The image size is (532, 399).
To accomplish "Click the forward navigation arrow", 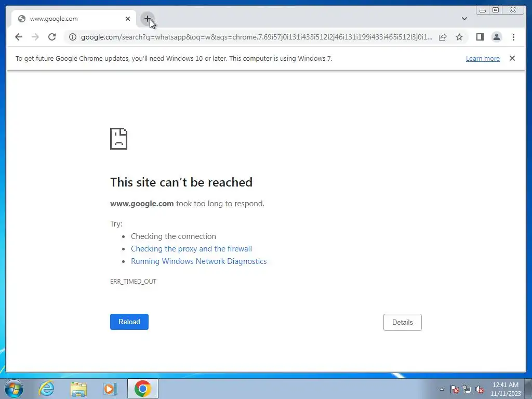I will (35, 37).
